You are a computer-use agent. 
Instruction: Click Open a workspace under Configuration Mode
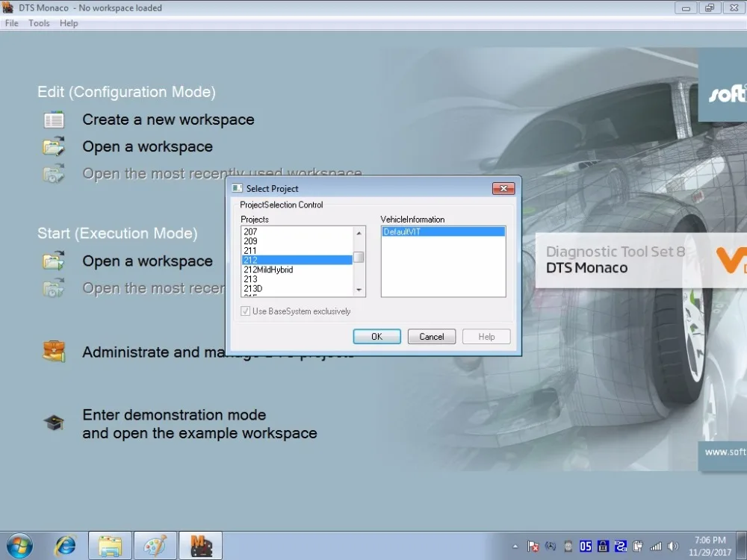coord(148,146)
